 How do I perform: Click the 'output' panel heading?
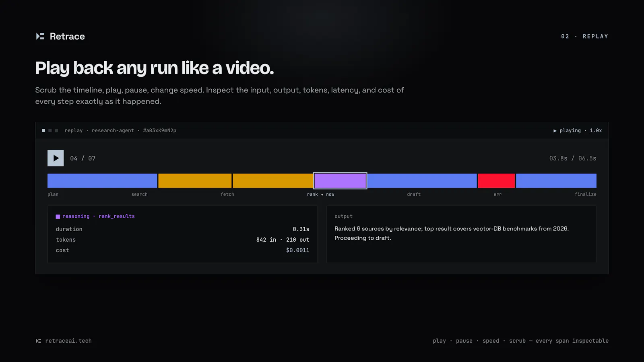343,216
